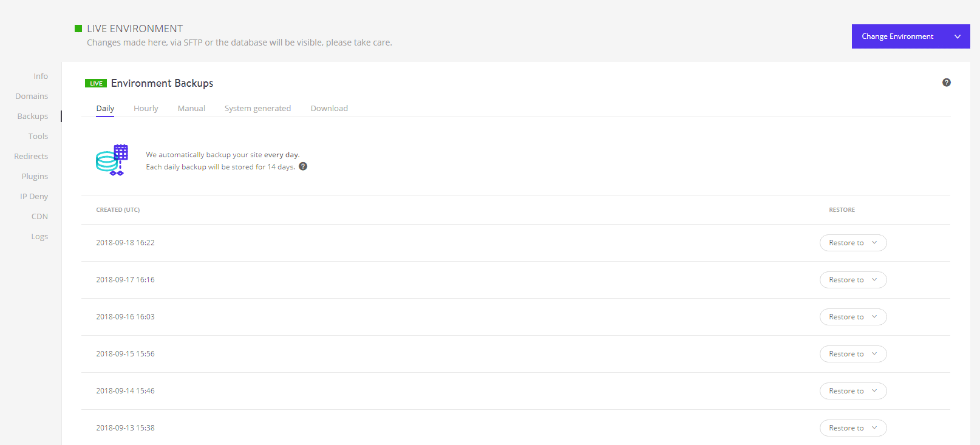Open Redirects in the sidebar
The width and height of the screenshot is (980, 445).
(x=31, y=156)
